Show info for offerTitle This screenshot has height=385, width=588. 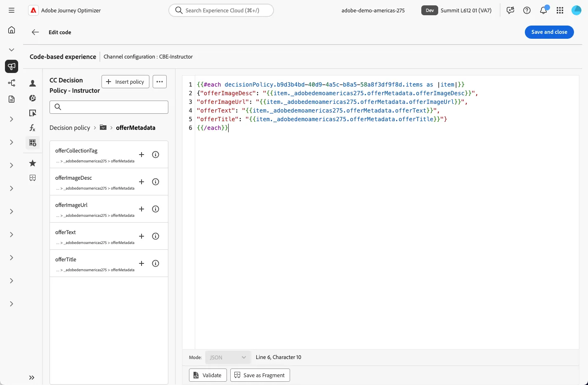click(x=156, y=263)
